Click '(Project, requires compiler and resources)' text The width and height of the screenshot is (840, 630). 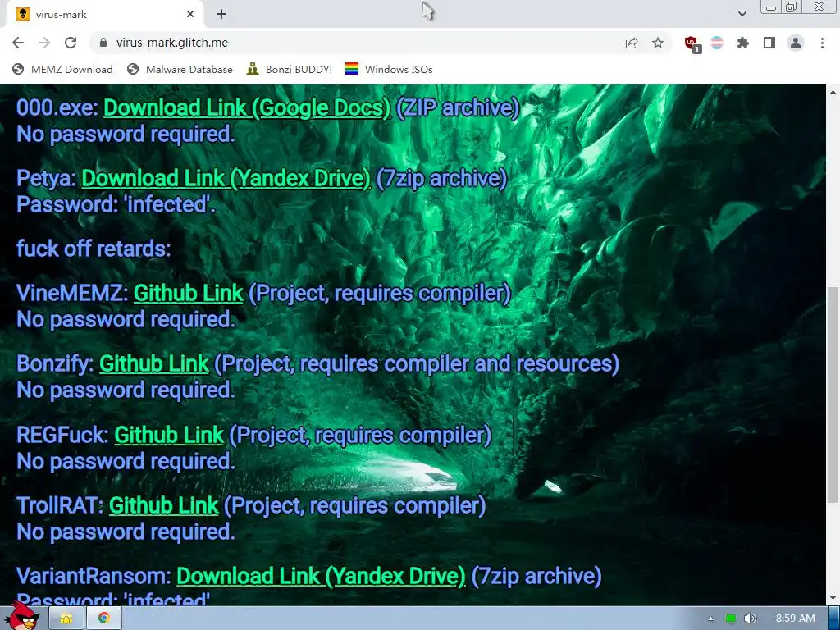click(x=417, y=363)
